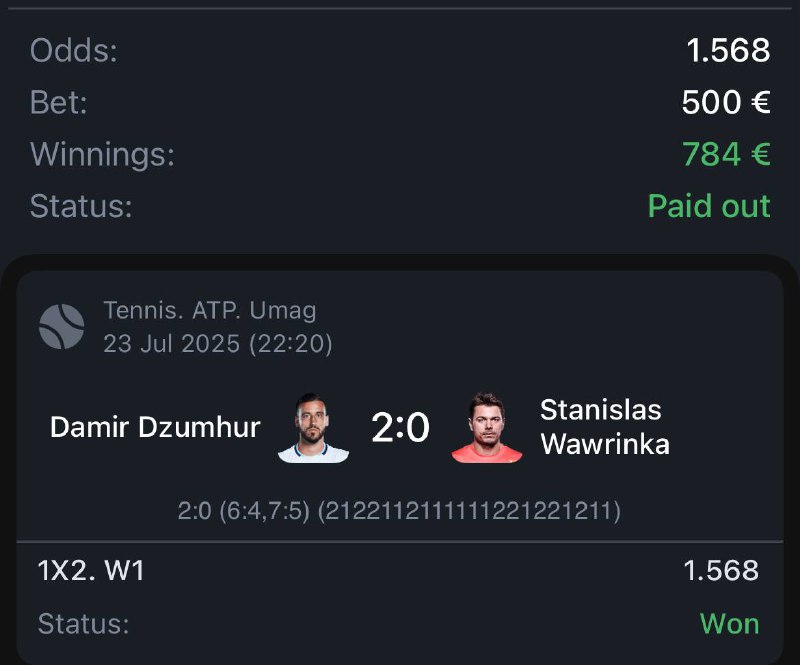
Task: Click the Winnings label
Action: click(x=102, y=154)
